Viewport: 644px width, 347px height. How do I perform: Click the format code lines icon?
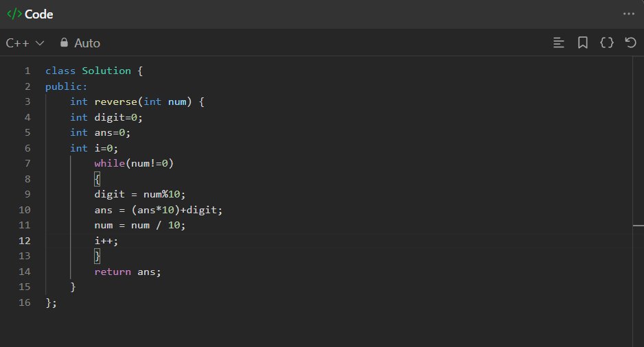click(x=559, y=43)
